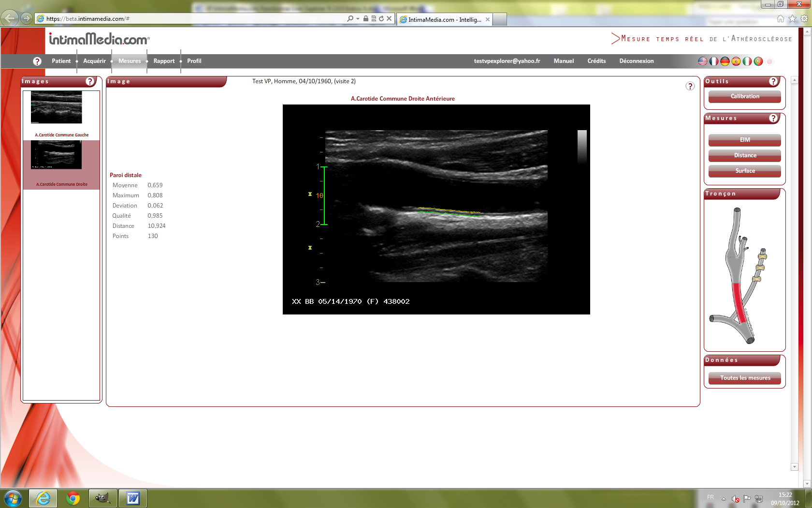This screenshot has height=508, width=812.
Task: Open GIMP from the taskbar
Action: coord(102,498)
